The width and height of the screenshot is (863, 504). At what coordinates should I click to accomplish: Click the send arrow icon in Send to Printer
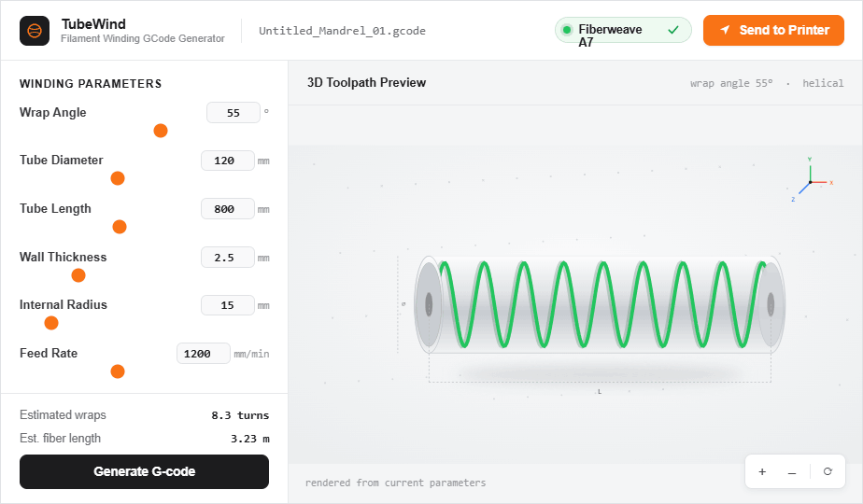726,30
